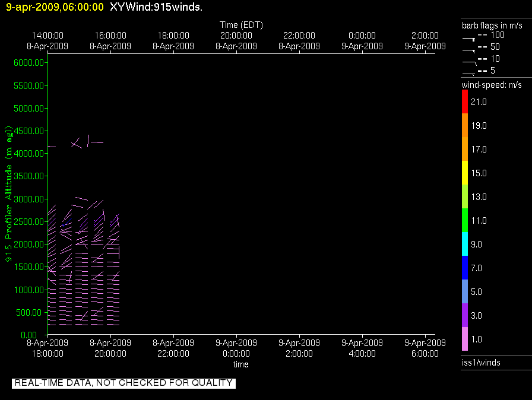The height and width of the screenshot is (400, 532).
Task: Click the 1000.00 altitude label
Action: tap(29, 290)
